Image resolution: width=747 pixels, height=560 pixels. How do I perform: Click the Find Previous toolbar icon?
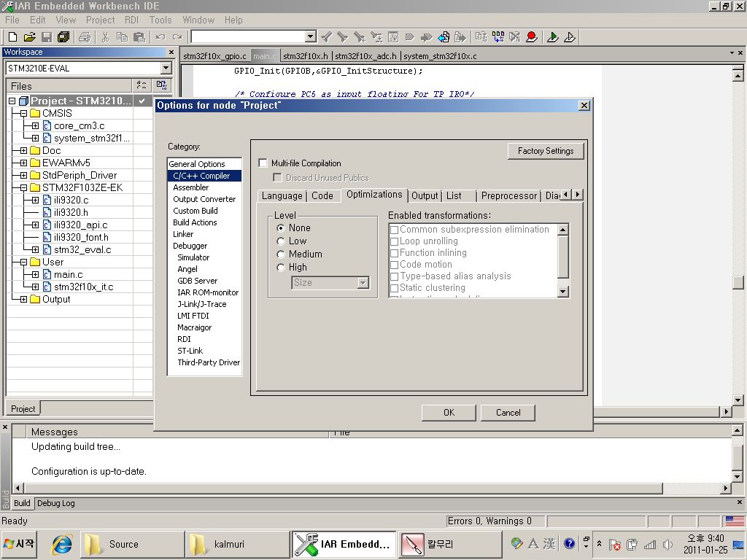coord(326,36)
